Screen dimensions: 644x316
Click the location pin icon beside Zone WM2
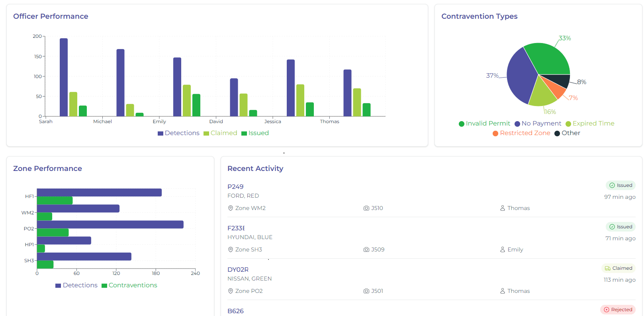(x=230, y=208)
